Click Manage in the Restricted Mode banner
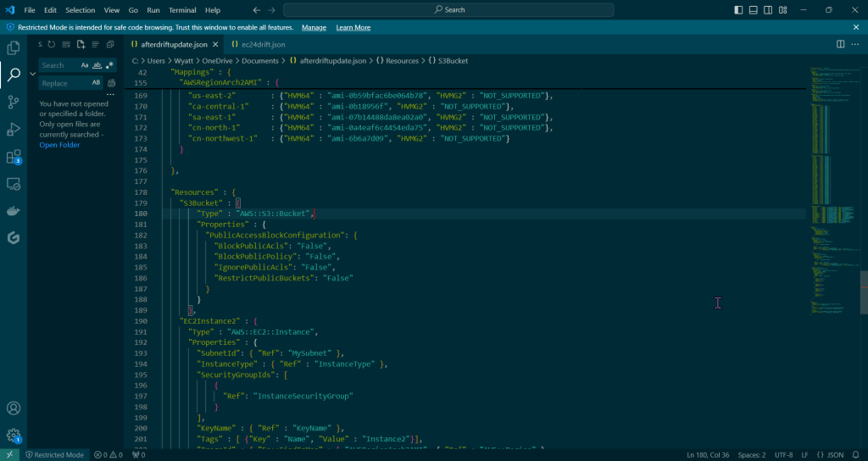The image size is (868, 461). [x=314, y=27]
